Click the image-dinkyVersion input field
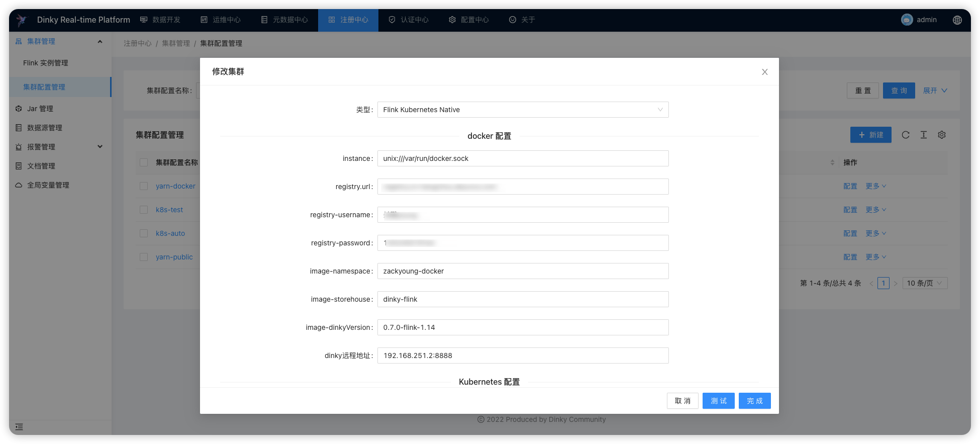Screen dimensions: 980x444 (x=523, y=327)
